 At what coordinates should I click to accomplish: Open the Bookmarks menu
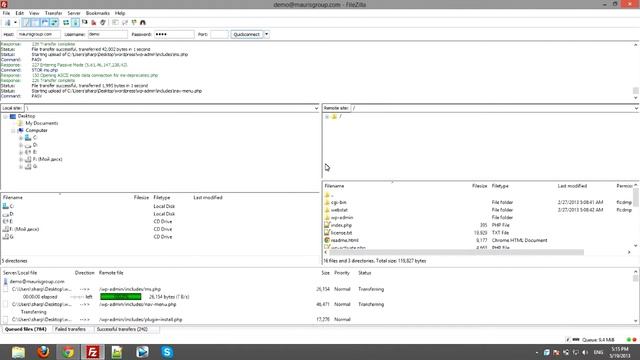[98, 13]
